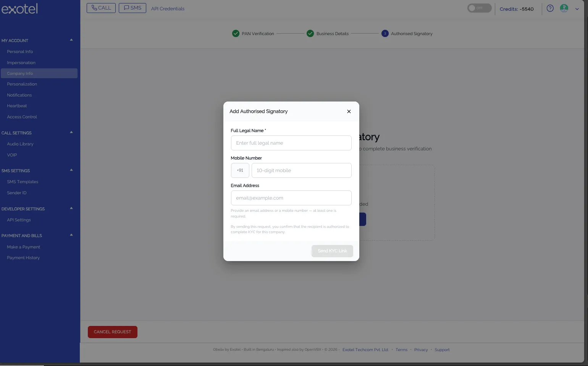Screen dimensions: 588x366
Task: Toggle the OFF switch in header
Action: [x=479, y=8]
